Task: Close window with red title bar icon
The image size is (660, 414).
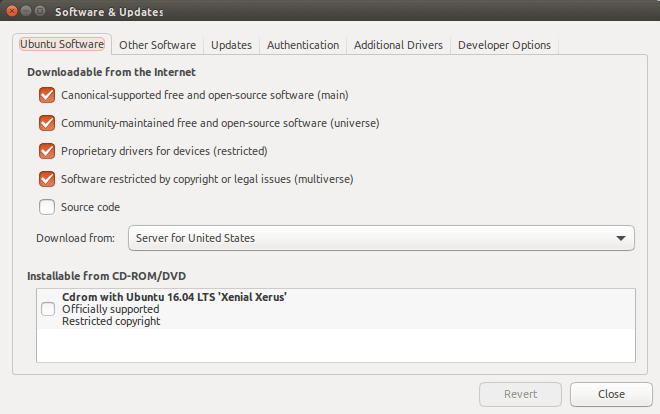Action: pos(12,11)
